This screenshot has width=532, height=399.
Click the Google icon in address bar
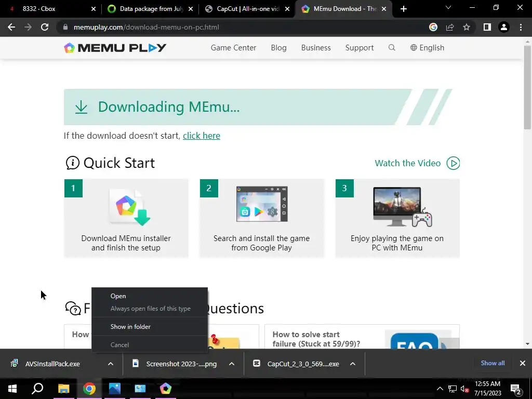[433, 27]
